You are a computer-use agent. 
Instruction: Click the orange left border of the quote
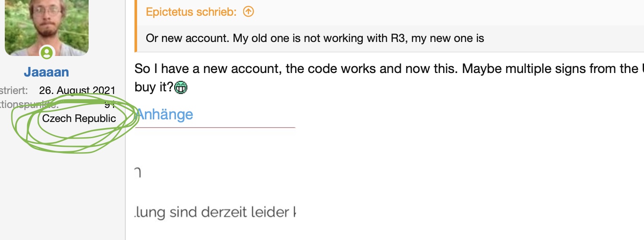(135, 25)
